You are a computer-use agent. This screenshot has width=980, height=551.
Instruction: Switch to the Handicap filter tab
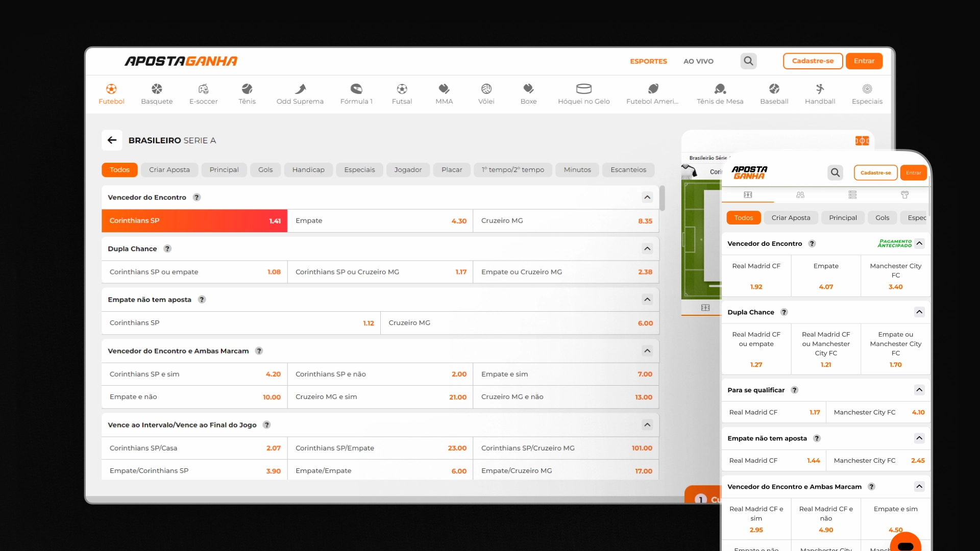[308, 170]
